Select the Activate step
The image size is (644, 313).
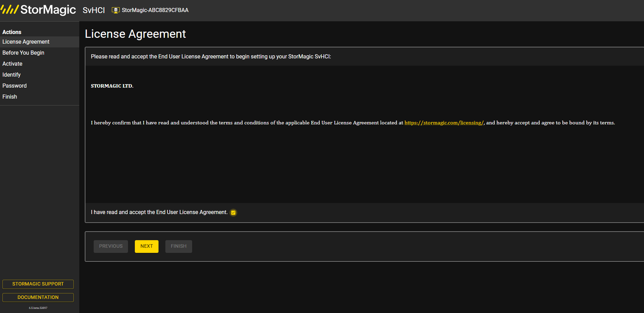click(39, 64)
